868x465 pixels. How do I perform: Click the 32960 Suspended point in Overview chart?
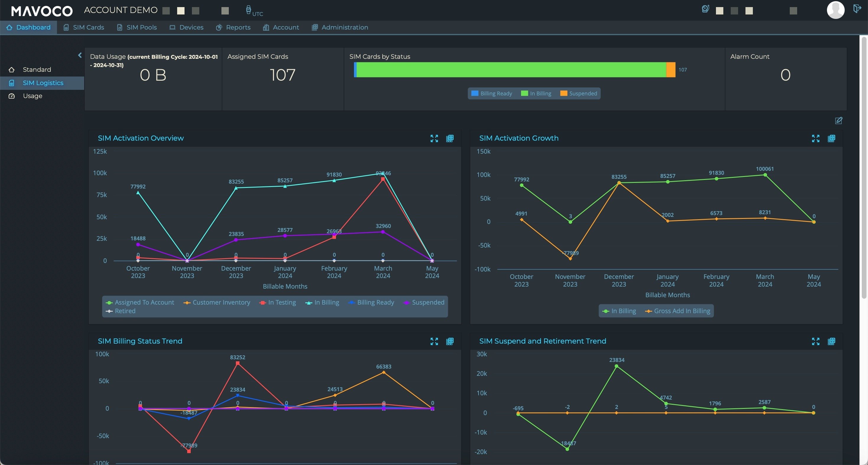[x=383, y=232]
